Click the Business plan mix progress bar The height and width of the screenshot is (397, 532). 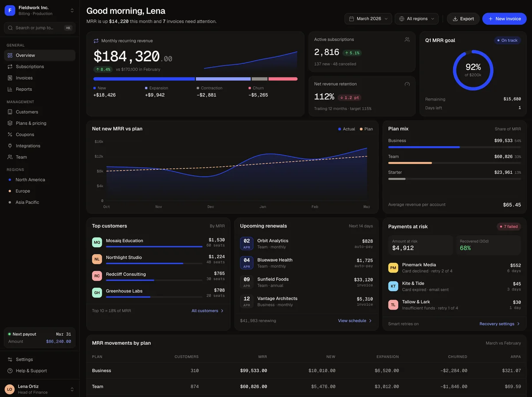[454, 147]
